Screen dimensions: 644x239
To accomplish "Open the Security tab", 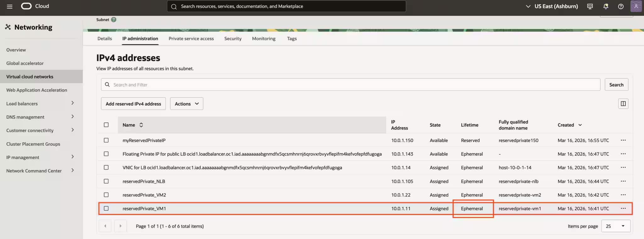I will coord(233,38).
